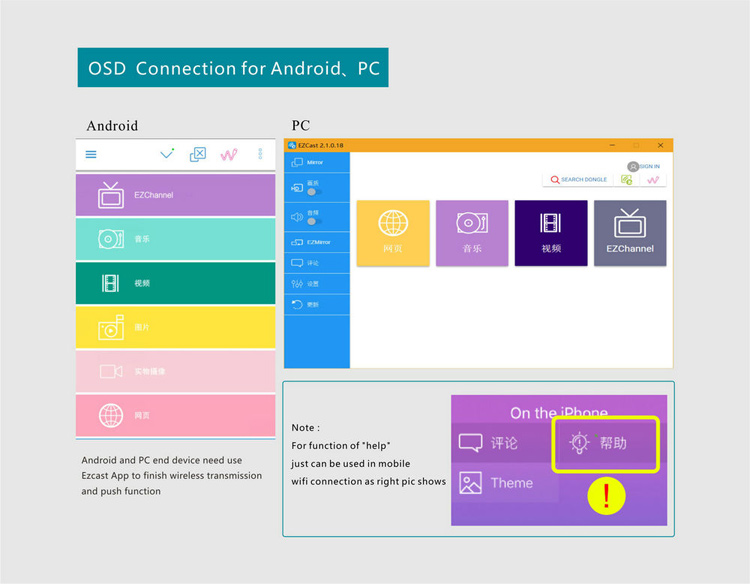Open the dark purple 视频 video tile
Image resolution: width=750 pixels, height=584 pixels.
(551, 233)
